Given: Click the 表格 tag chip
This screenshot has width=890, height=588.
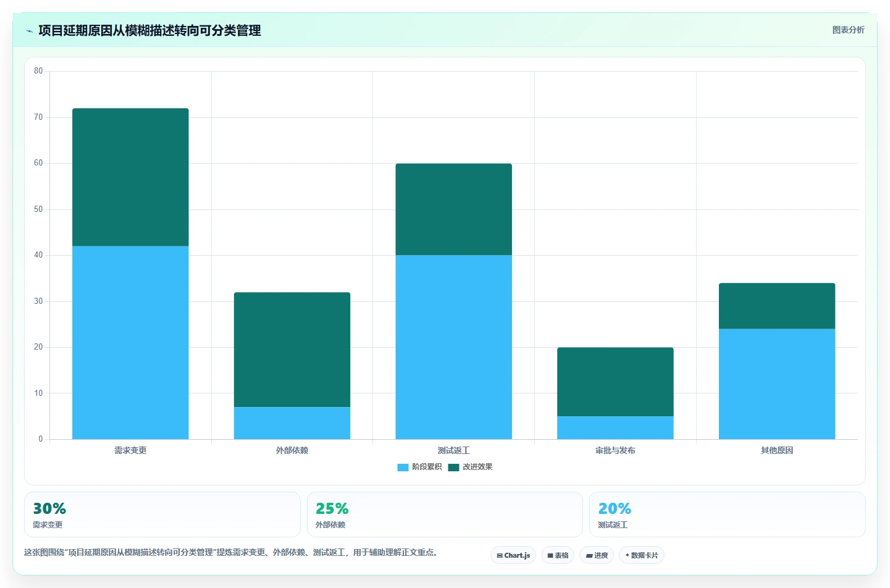Looking at the screenshot, I should [558, 555].
